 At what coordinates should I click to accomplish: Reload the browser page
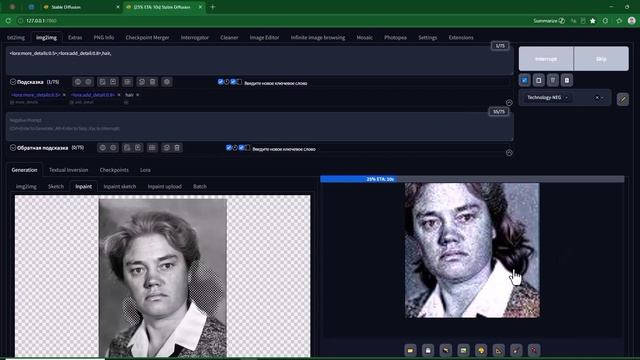pyautogui.click(x=8, y=20)
